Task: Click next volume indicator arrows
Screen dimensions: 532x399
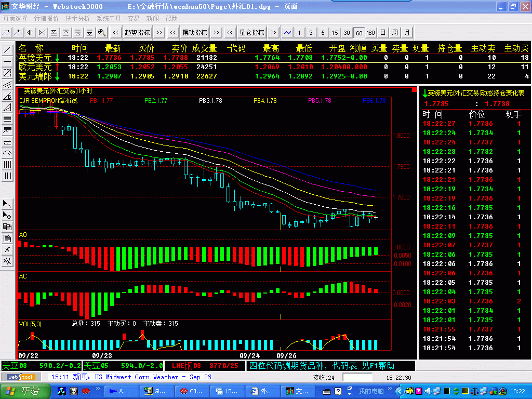Action: coord(273,33)
